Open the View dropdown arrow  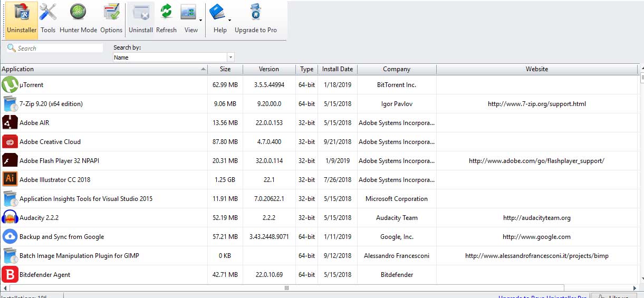[x=201, y=19]
